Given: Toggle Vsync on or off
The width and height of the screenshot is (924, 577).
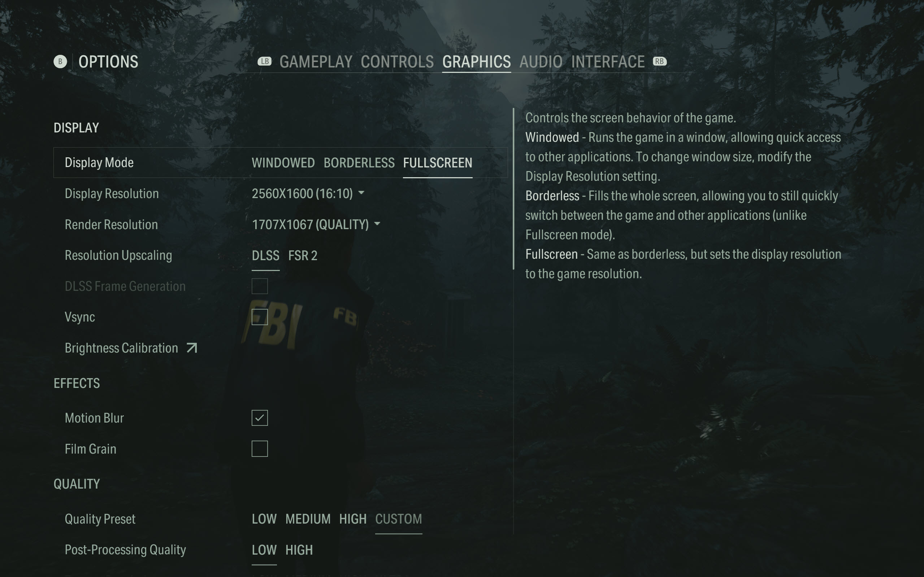Looking at the screenshot, I should [260, 316].
